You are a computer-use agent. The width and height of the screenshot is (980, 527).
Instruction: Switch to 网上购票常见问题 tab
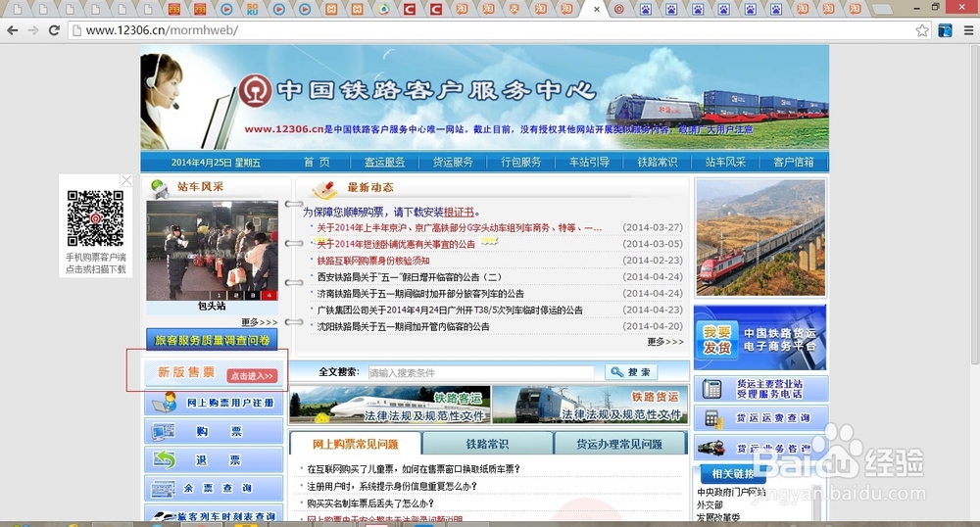click(355, 444)
